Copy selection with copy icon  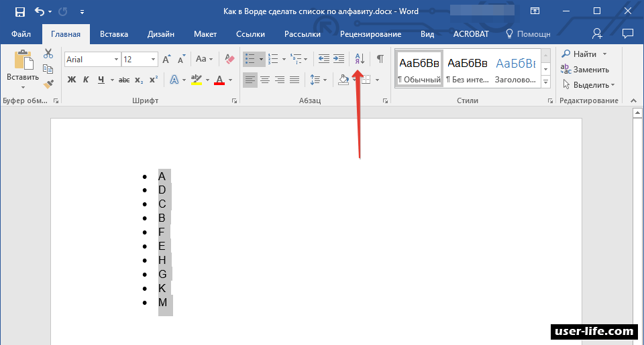48,69
